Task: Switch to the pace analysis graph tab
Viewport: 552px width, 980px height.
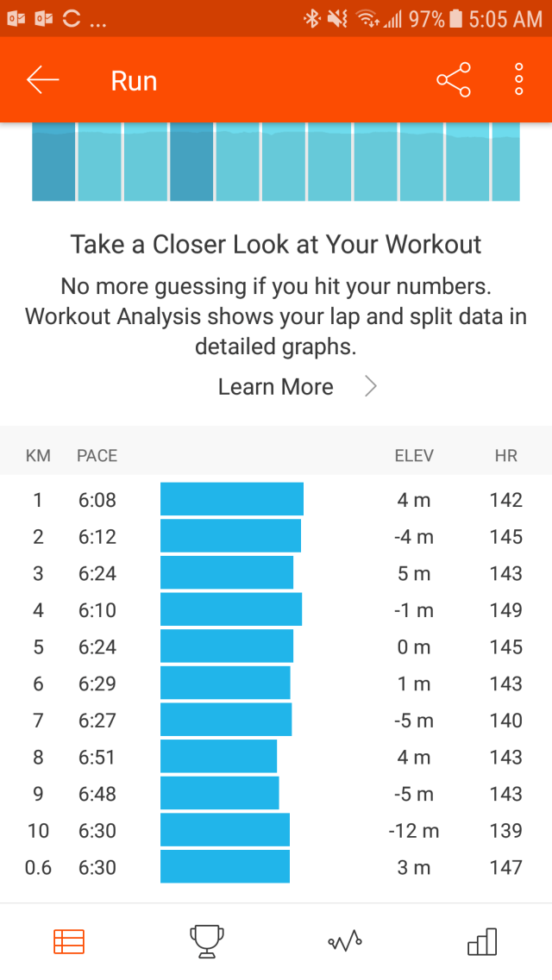Action: pos(345,942)
